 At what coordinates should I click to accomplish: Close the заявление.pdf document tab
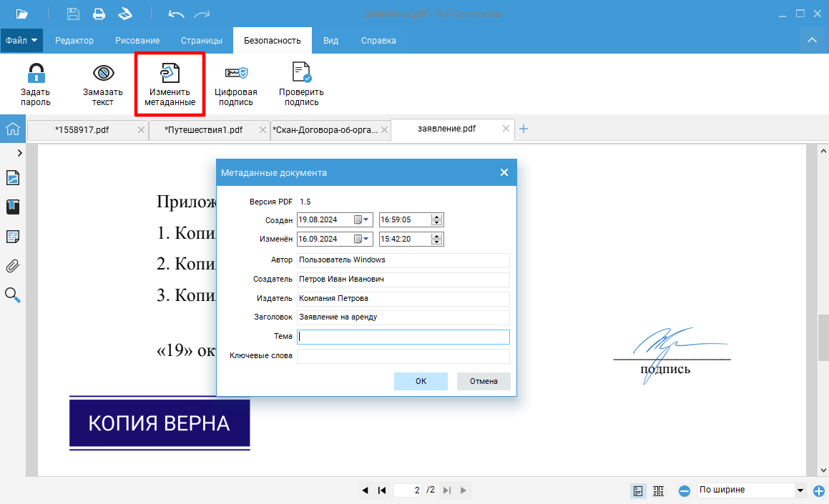click(506, 129)
